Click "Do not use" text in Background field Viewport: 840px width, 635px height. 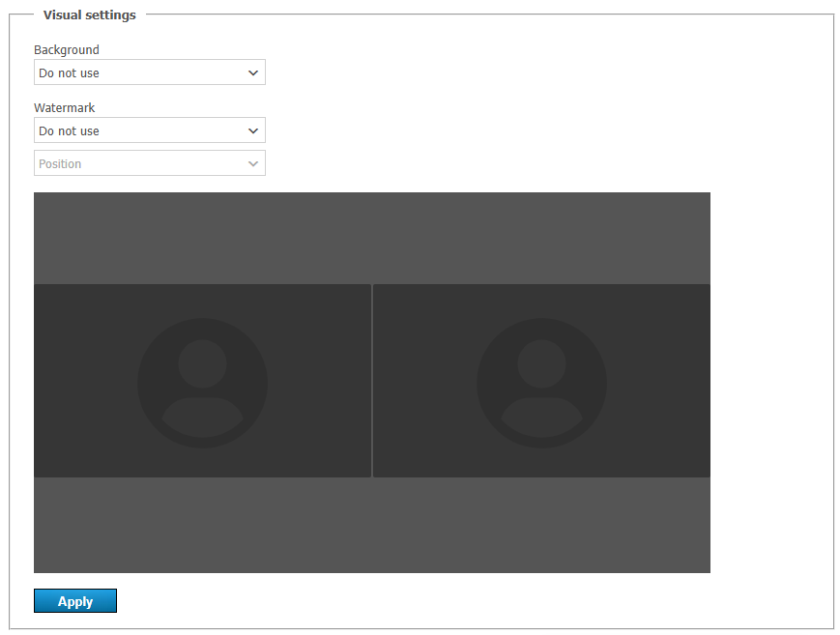coord(69,72)
